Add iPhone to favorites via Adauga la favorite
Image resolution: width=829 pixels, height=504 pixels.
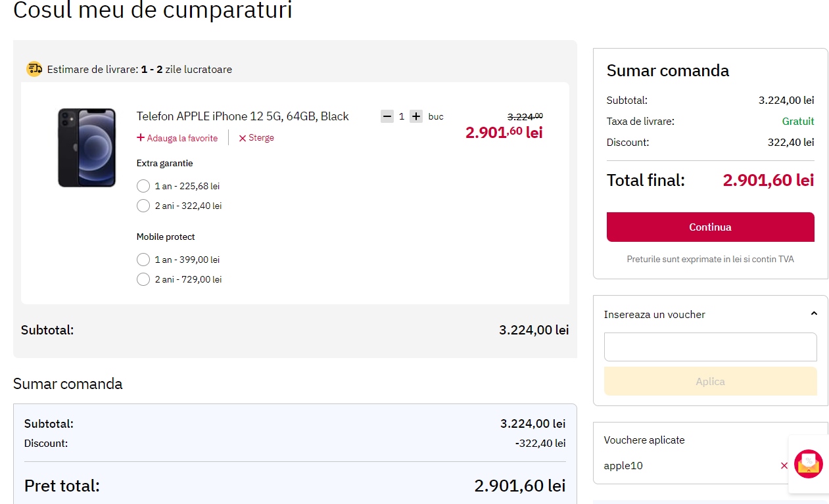point(177,138)
